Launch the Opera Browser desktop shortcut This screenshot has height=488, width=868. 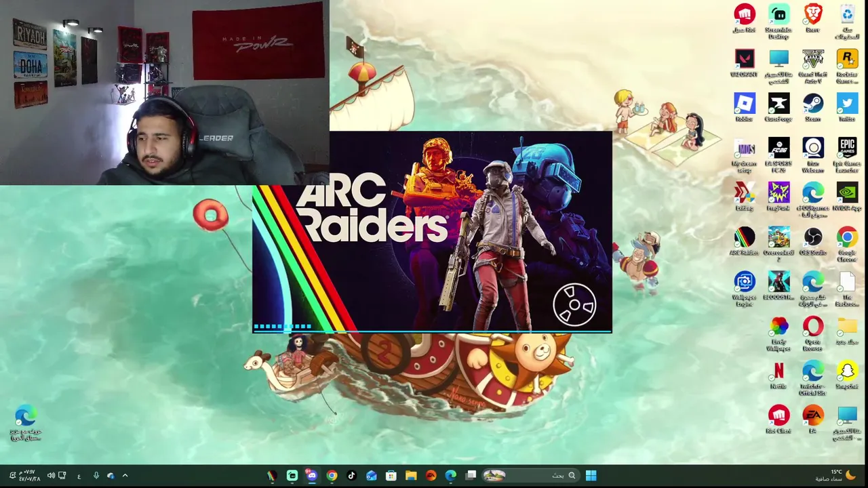[x=812, y=333]
